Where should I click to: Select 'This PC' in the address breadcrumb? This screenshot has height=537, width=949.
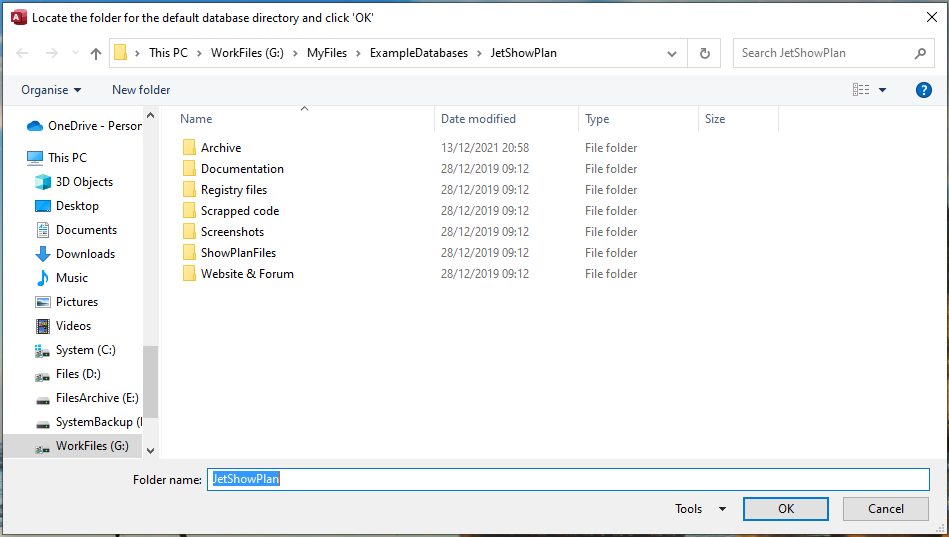point(168,53)
